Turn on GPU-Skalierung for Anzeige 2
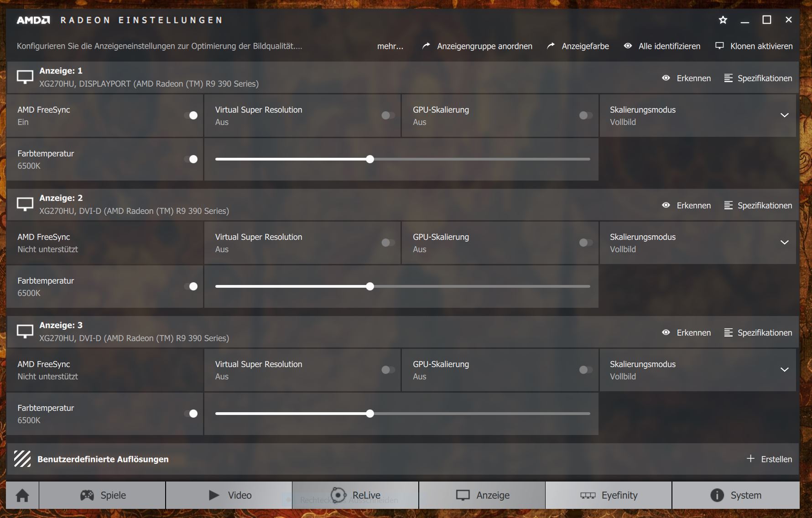The width and height of the screenshot is (812, 518). tap(586, 243)
